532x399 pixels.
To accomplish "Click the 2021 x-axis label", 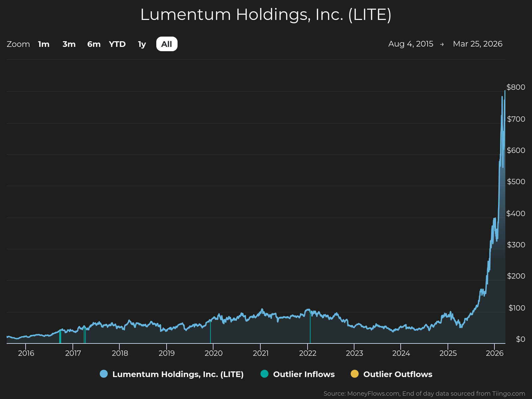I will tap(261, 353).
